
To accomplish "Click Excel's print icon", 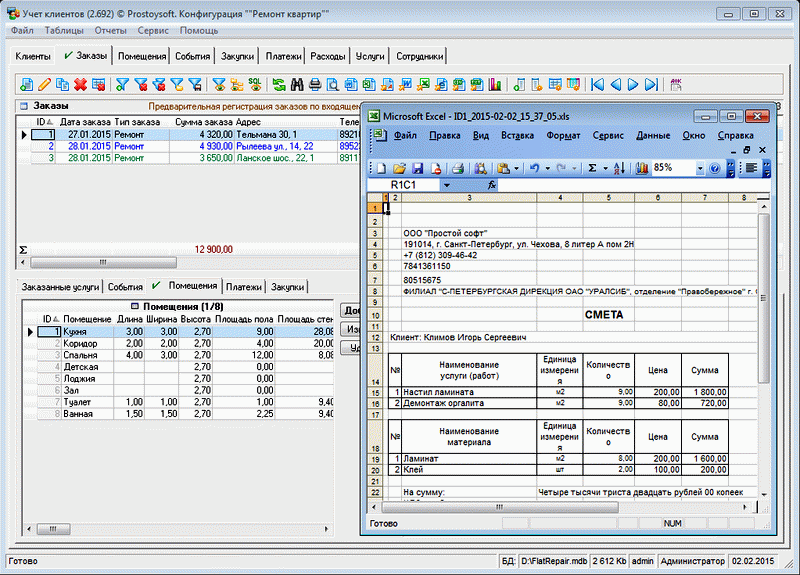I will (458, 168).
